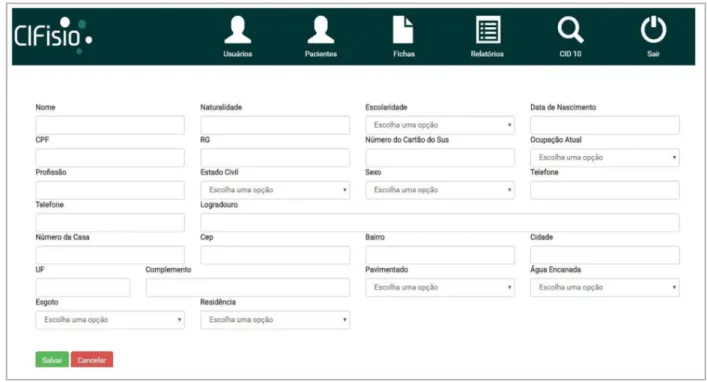Click the green Salvar button
The height and width of the screenshot is (382, 707).
[x=52, y=359]
